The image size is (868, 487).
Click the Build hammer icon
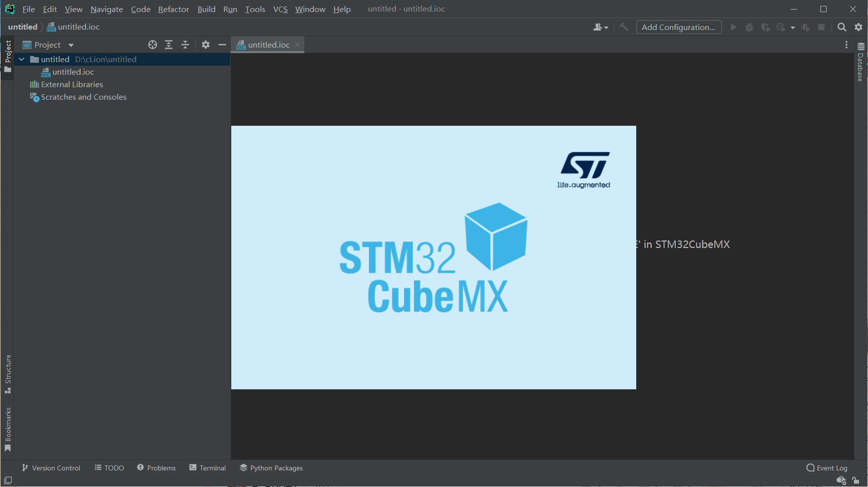(624, 27)
